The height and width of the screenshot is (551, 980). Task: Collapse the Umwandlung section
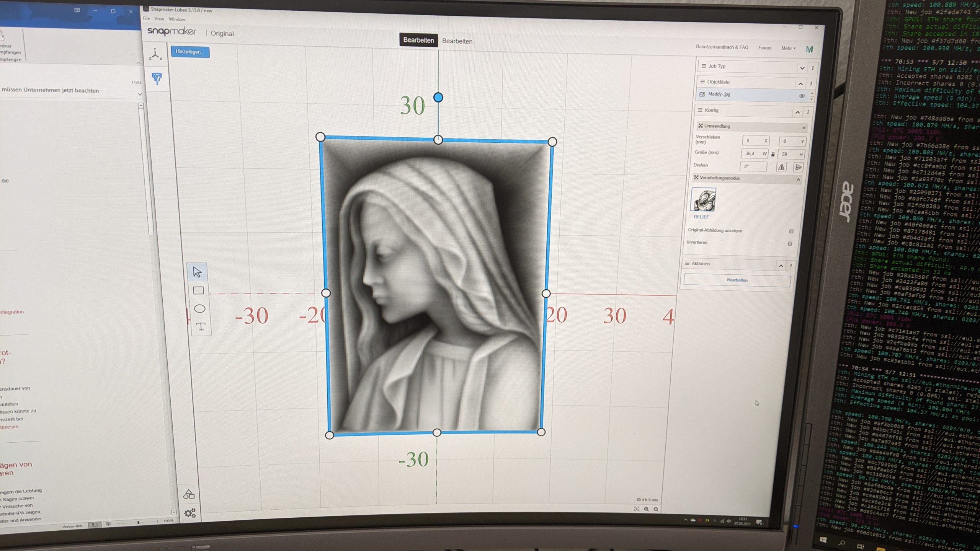(x=804, y=127)
